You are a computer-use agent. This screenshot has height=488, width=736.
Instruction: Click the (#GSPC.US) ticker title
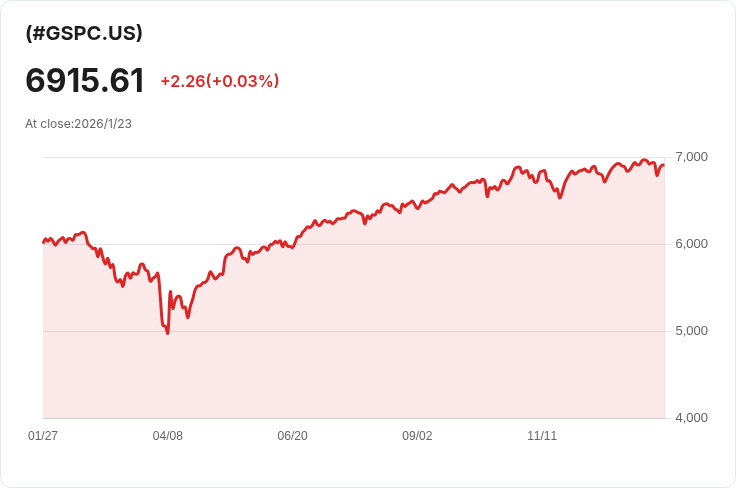click(84, 33)
